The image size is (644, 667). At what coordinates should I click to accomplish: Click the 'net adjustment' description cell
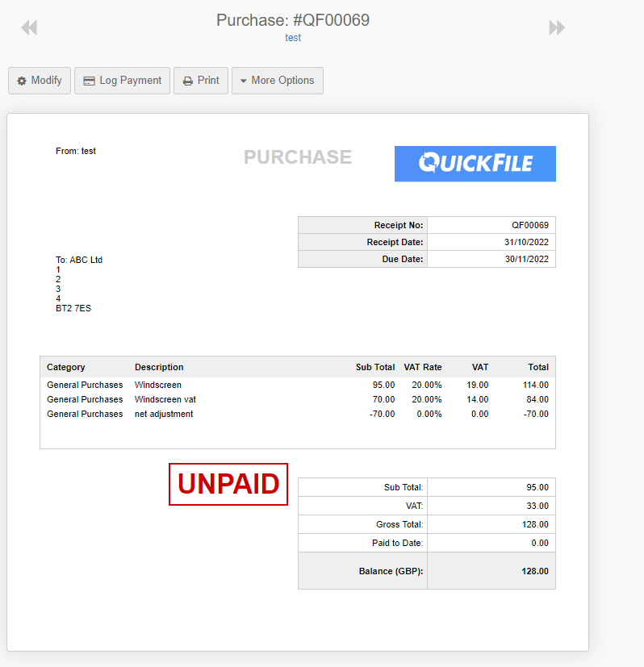[164, 414]
